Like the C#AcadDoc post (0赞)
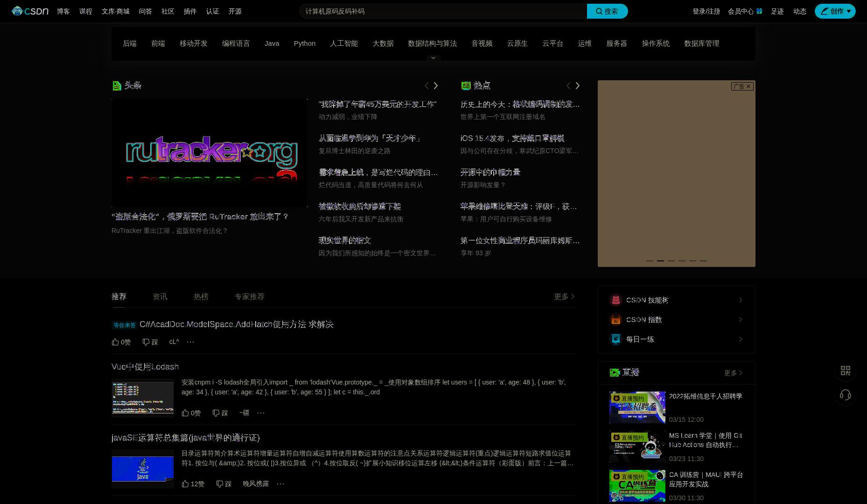Screen dimensions: 867x504 [x=121, y=342]
